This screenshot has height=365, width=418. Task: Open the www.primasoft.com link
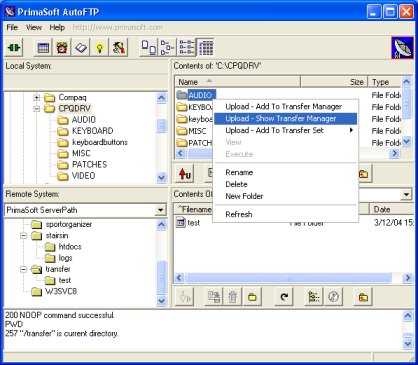118,27
